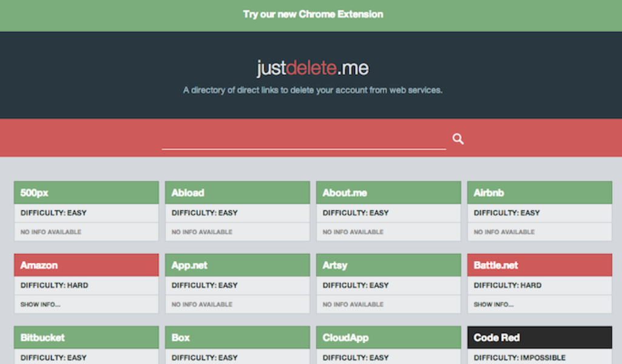
Task: Click No Info Available under Airbnb
Action: (504, 232)
